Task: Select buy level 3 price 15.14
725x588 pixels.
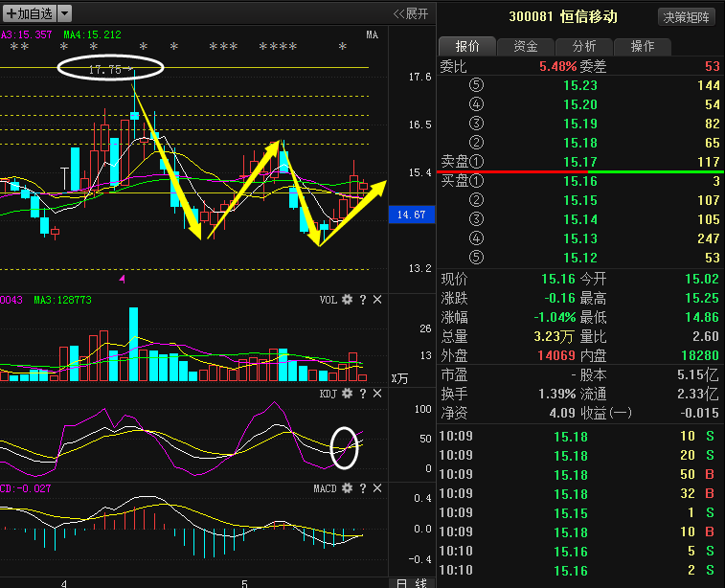Action: (x=580, y=219)
